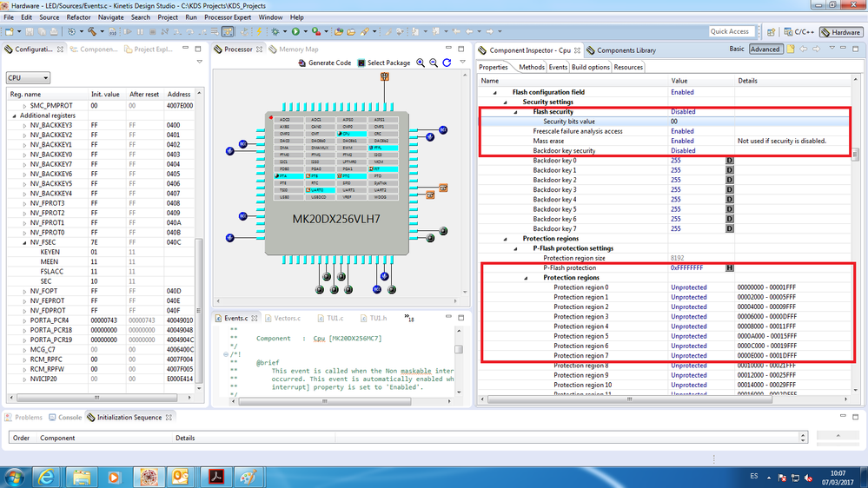
Task: Click the zoom in magnifier in Processor view
Action: [421, 63]
